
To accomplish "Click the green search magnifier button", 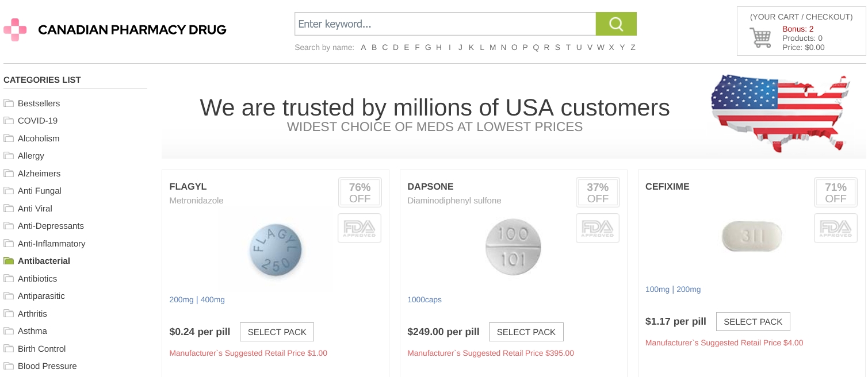I will (615, 24).
